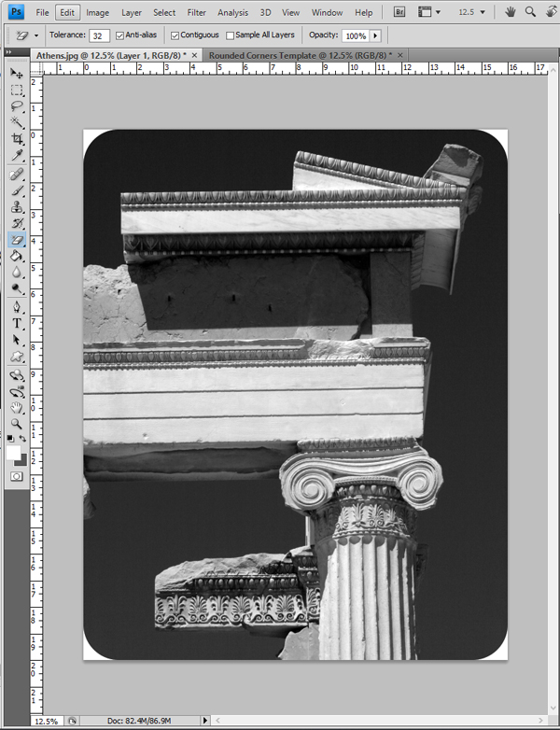Click the Zoom magnifier in application bar
Screen dimensions: 560x730
coord(530,12)
